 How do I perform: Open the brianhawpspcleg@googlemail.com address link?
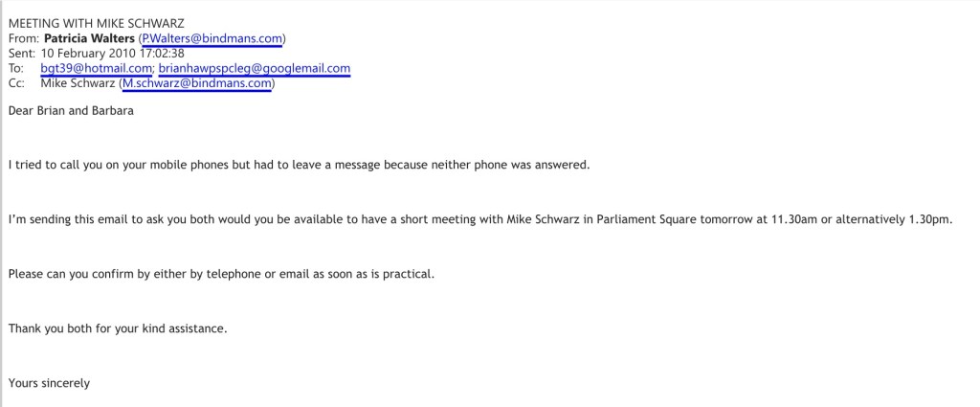(x=255, y=69)
